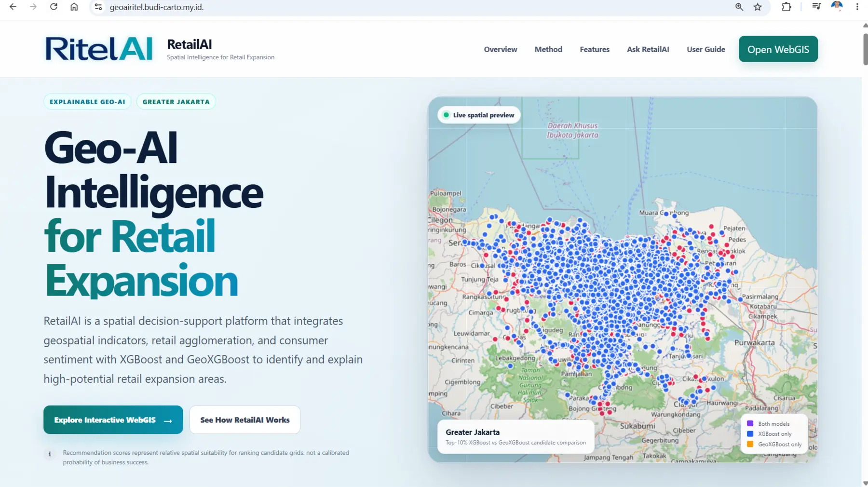Viewport: 868px width, 487px height.
Task: Click 'Warungkondang' label on the map
Action: pos(676,414)
